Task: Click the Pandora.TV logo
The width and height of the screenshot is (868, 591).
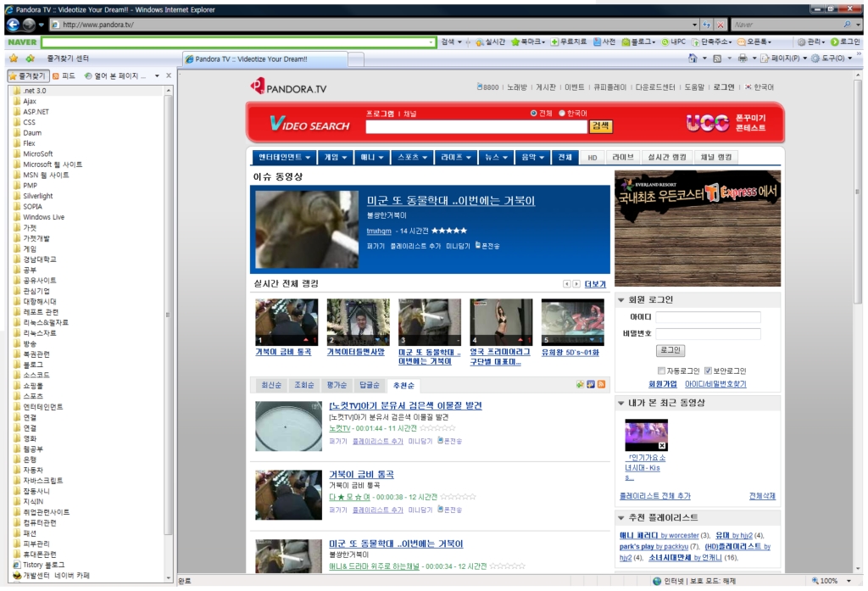Action: [288, 87]
